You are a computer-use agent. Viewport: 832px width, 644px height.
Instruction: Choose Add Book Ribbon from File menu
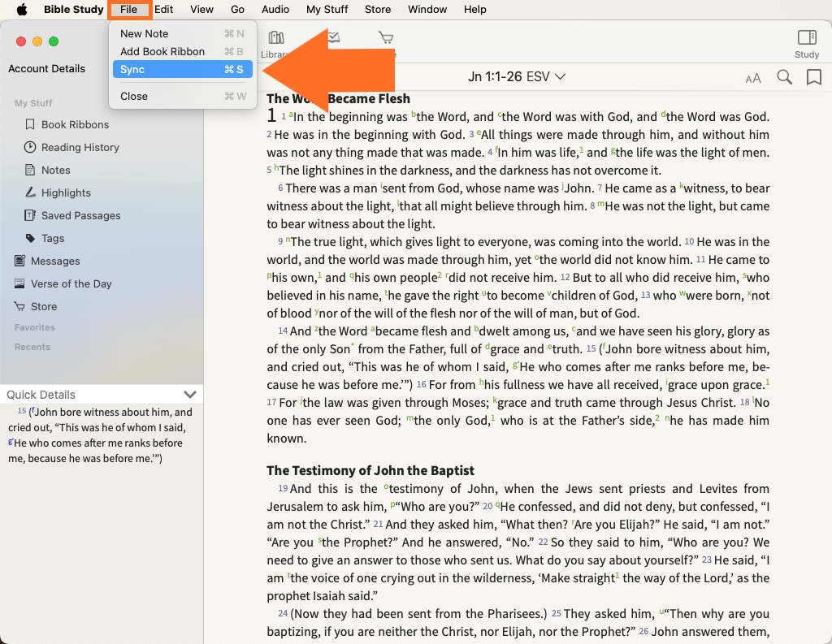[x=182, y=52]
